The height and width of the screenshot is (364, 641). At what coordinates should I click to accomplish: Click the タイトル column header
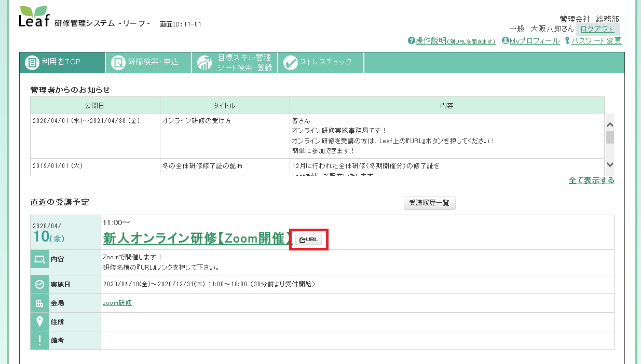(x=225, y=105)
